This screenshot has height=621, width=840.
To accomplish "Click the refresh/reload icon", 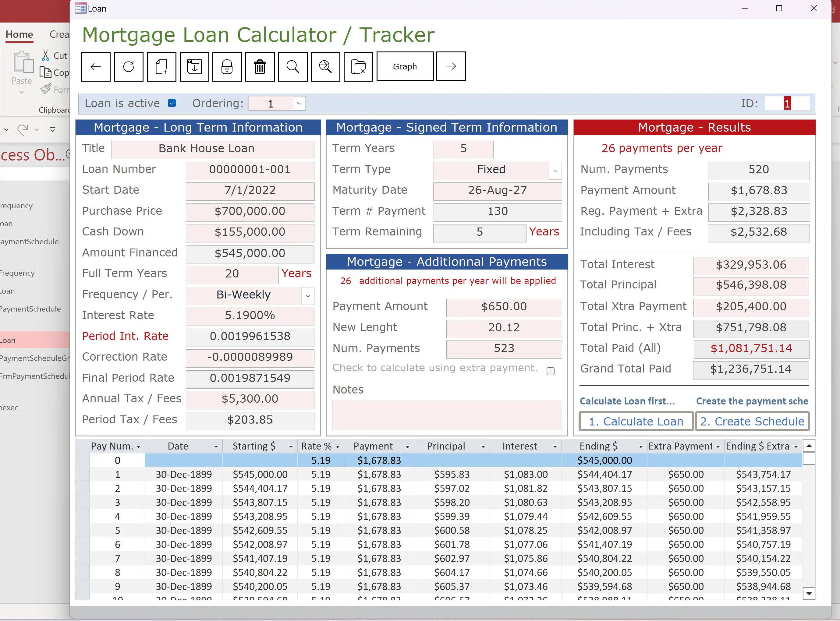I will (129, 66).
